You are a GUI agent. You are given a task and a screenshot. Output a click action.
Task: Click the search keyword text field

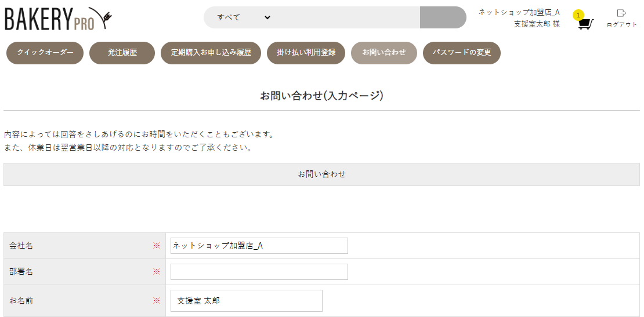[347, 17]
